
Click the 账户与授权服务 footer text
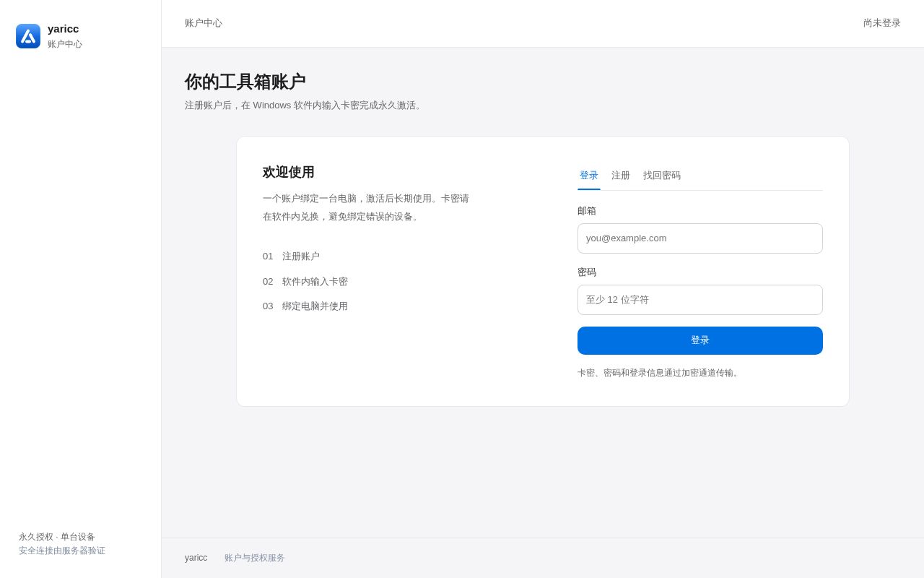(255, 558)
